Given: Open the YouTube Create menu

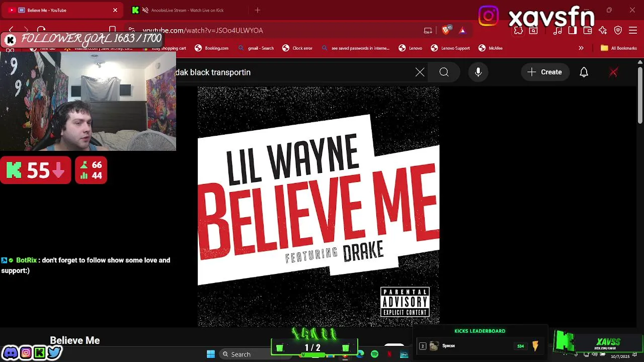Looking at the screenshot, I should 545,72.
